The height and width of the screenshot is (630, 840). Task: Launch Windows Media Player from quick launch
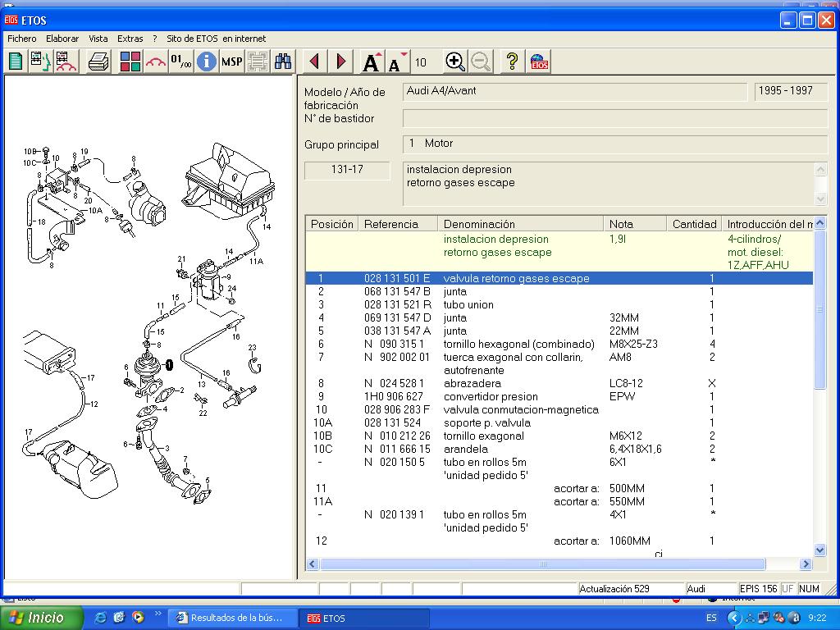click(x=138, y=618)
